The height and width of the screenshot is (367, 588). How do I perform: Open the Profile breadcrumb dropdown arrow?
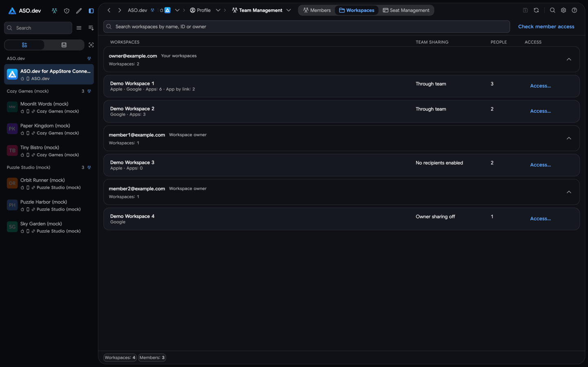point(218,10)
